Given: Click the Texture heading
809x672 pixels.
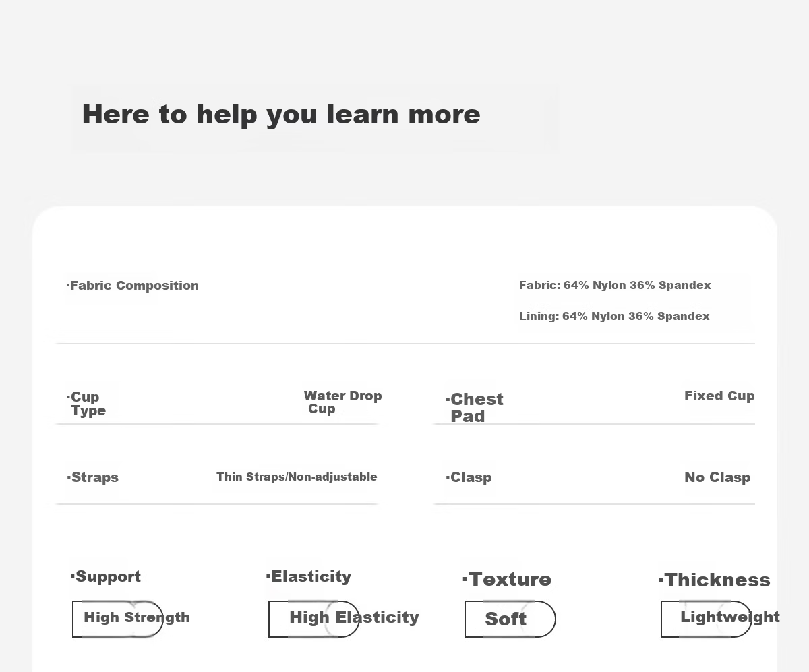Looking at the screenshot, I should [x=507, y=579].
